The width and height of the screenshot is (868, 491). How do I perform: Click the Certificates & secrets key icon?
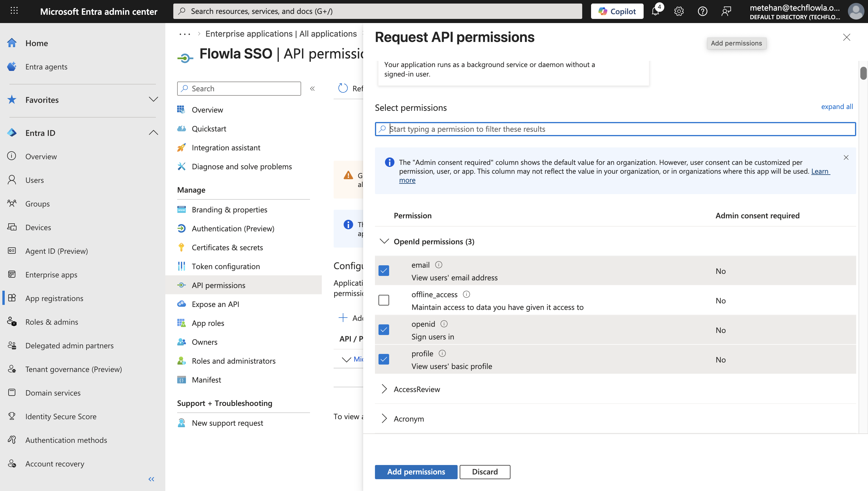tap(182, 247)
